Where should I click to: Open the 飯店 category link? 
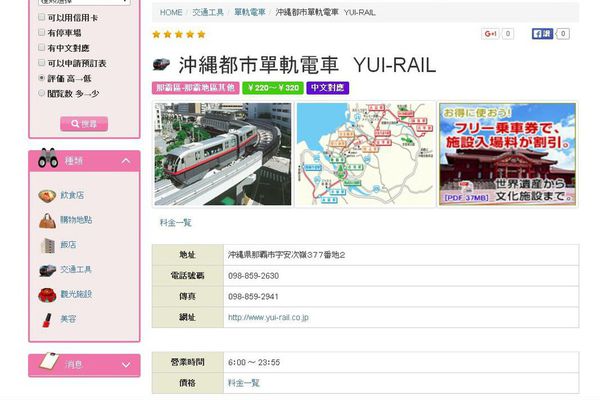click(68, 245)
